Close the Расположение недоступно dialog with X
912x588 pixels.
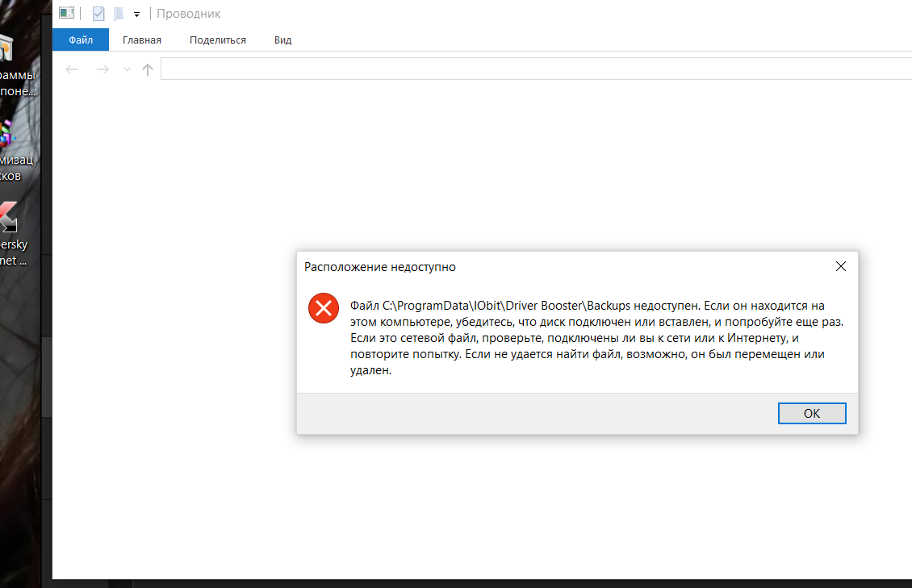[x=840, y=266]
